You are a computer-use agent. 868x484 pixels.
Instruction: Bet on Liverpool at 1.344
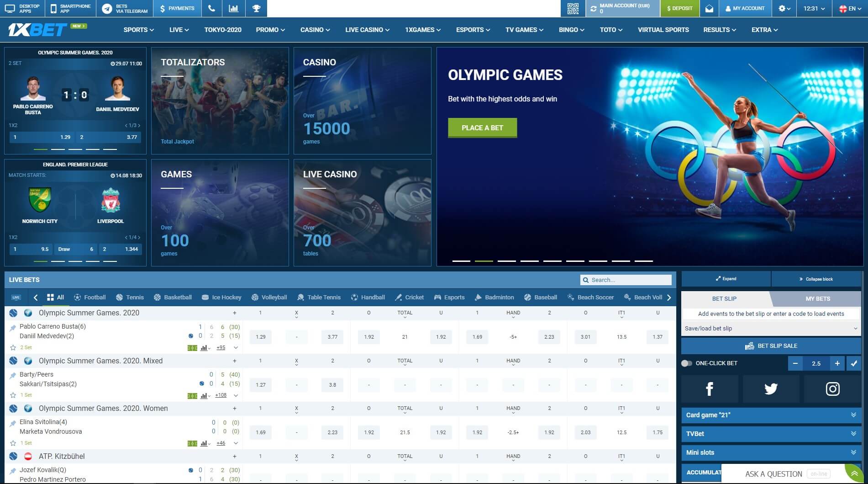click(x=121, y=249)
